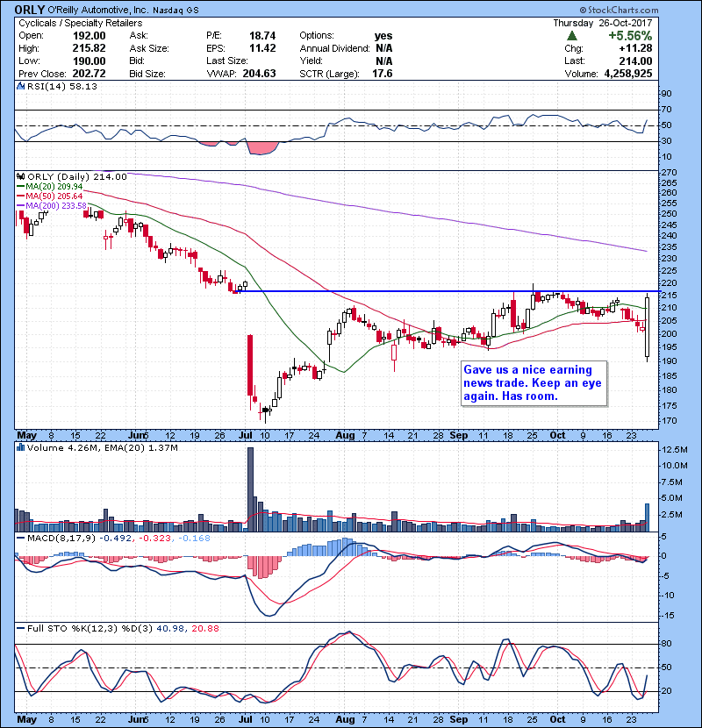This screenshot has height=728, width=702.
Task: Click the May label on bottom date axis
Action: click(26, 719)
